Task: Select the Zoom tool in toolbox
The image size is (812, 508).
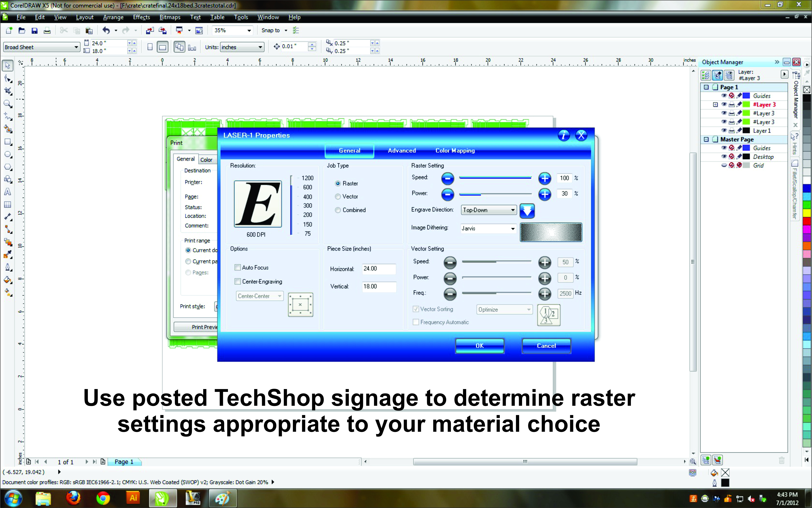Action: (8, 104)
